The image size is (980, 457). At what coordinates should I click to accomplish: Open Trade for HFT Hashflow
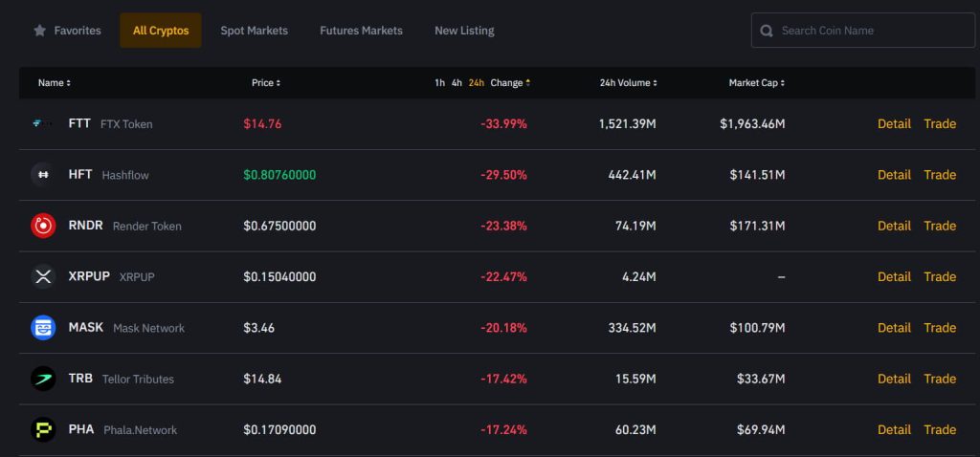coord(940,175)
